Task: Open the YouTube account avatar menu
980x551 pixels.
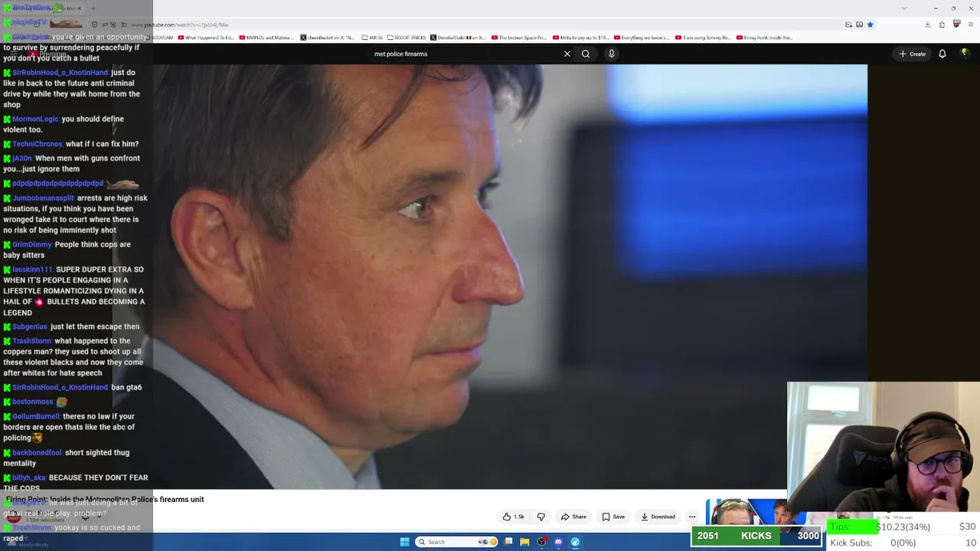Action: point(965,53)
